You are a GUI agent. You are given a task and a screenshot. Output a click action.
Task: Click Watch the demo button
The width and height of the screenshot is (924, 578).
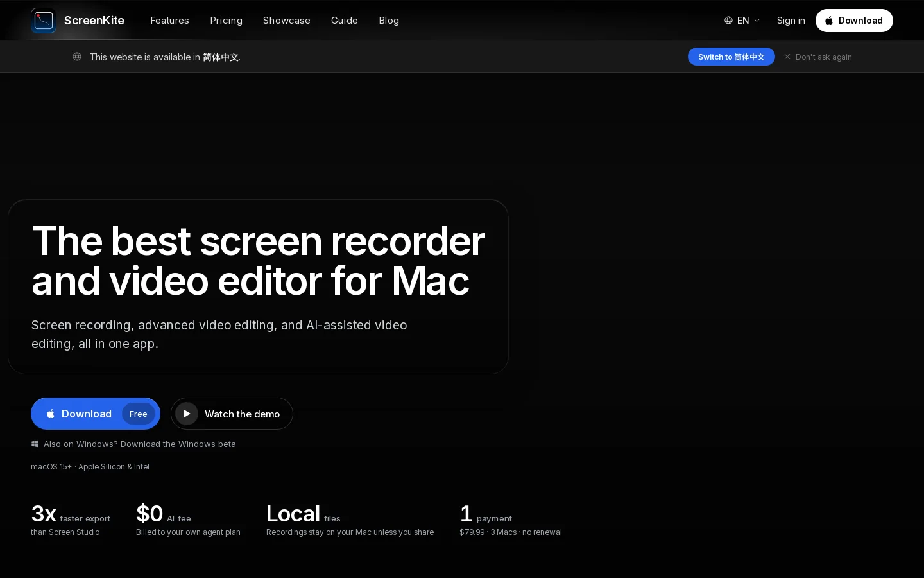coord(232,414)
